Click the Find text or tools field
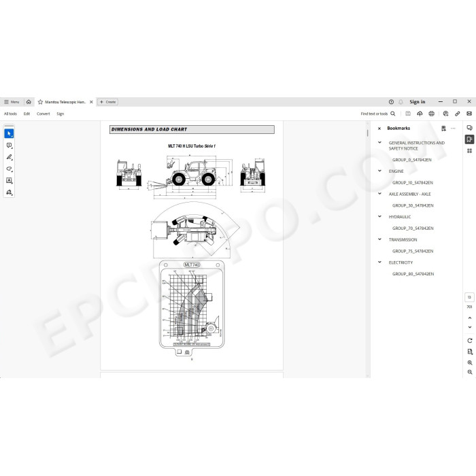The image size is (476, 476). [x=374, y=114]
